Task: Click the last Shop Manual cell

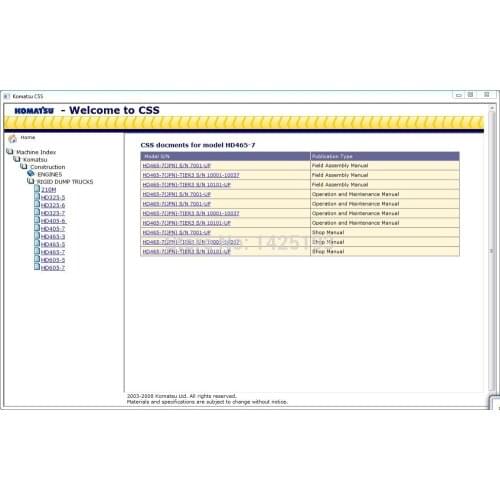Action: click(x=385, y=252)
